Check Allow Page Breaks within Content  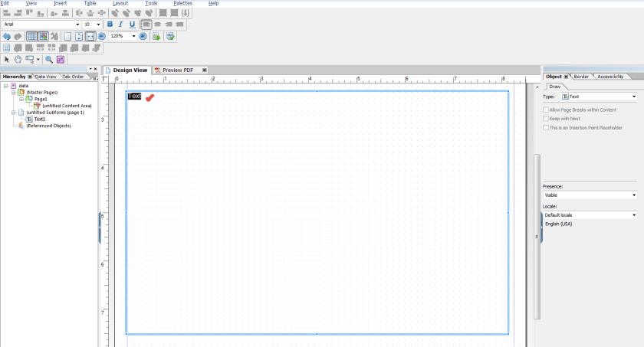pos(546,110)
